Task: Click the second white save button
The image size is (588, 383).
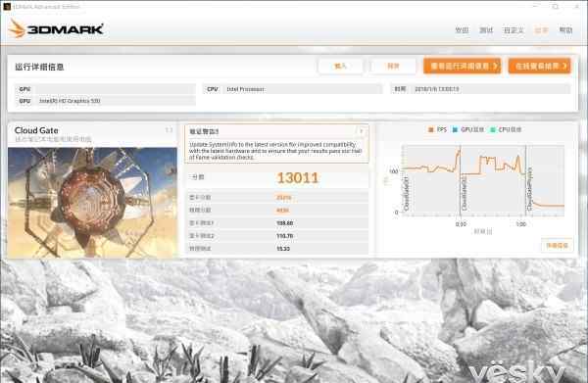Action: coord(393,67)
